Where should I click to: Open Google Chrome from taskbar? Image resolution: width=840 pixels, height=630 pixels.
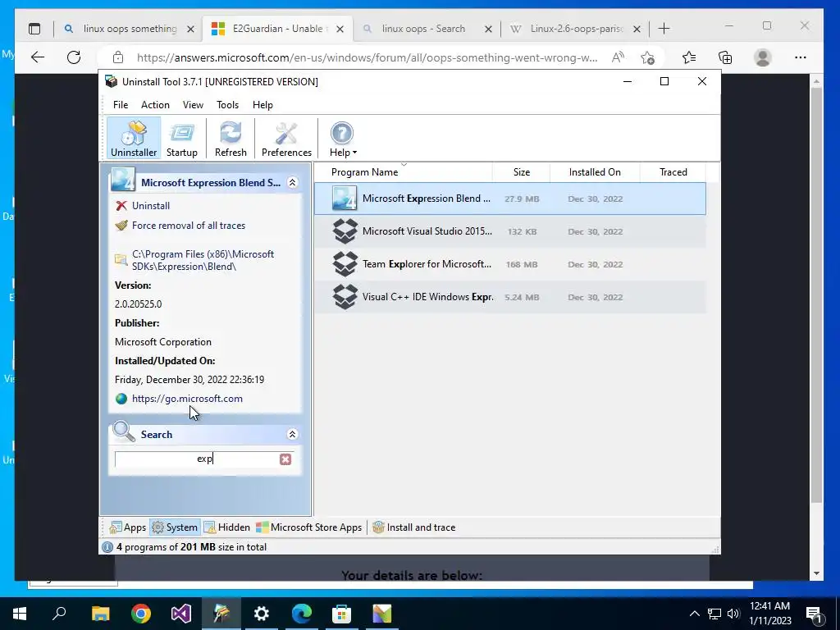click(141, 614)
